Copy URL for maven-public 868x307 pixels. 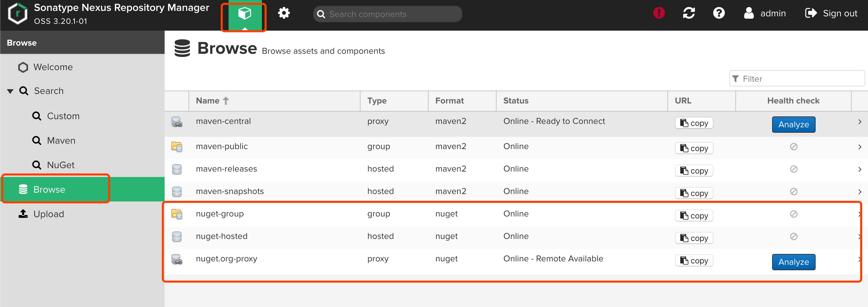(x=694, y=148)
